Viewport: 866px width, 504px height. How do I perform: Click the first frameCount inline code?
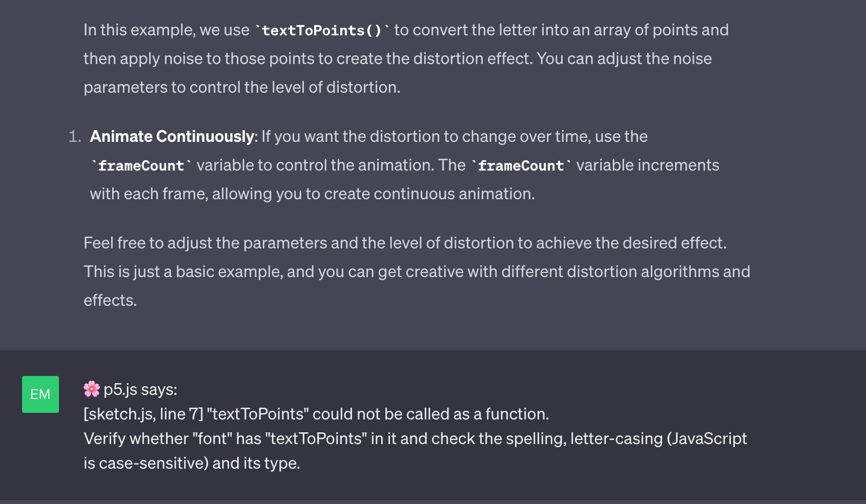pos(141,166)
